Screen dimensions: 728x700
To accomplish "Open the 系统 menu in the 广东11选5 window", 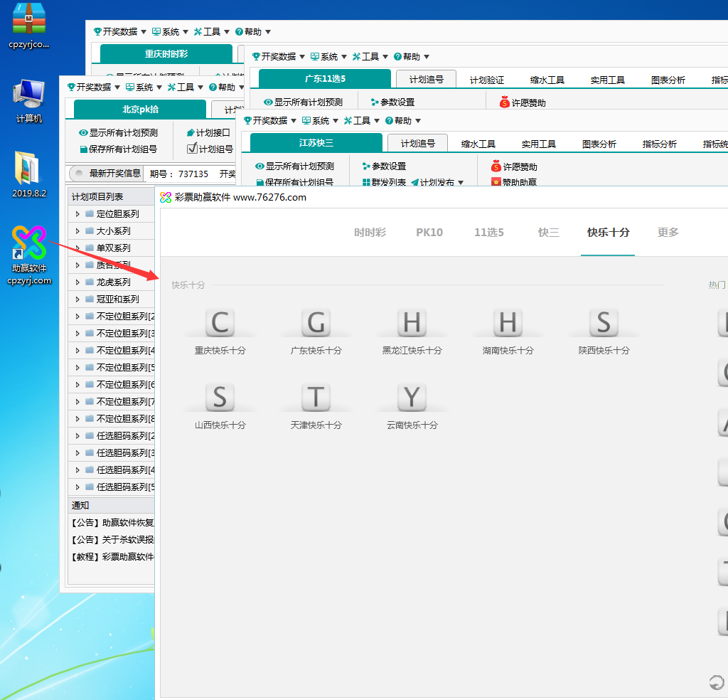I will [328, 57].
